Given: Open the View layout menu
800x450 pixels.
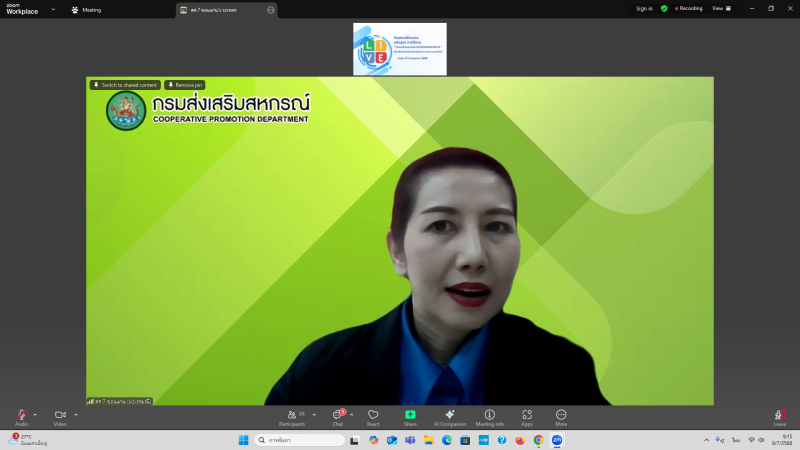Looking at the screenshot, I should tap(719, 8).
